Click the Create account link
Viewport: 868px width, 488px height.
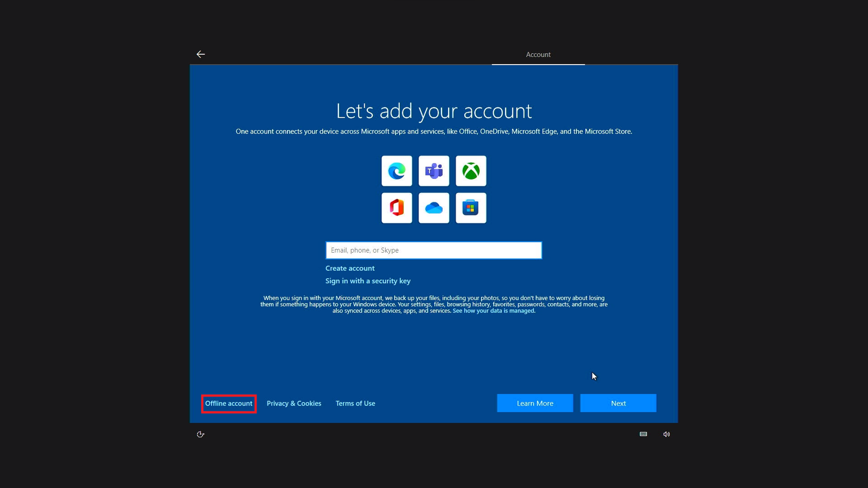(350, 268)
